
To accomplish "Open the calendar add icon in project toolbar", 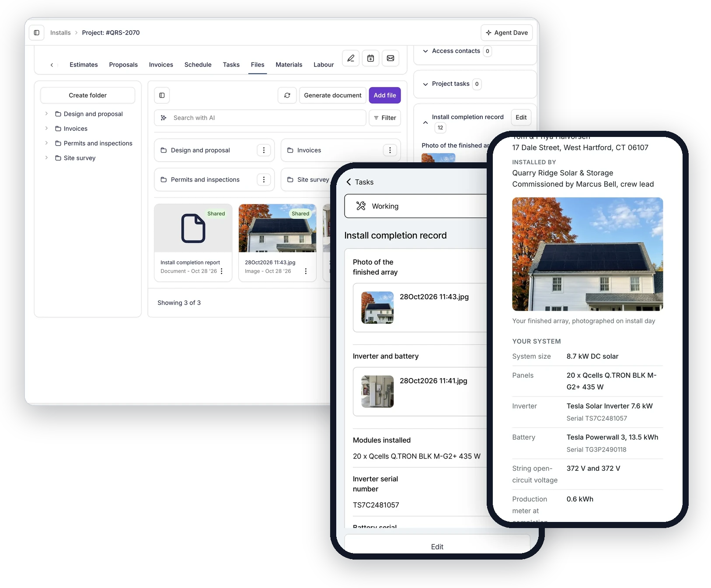I will click(370, 58).
